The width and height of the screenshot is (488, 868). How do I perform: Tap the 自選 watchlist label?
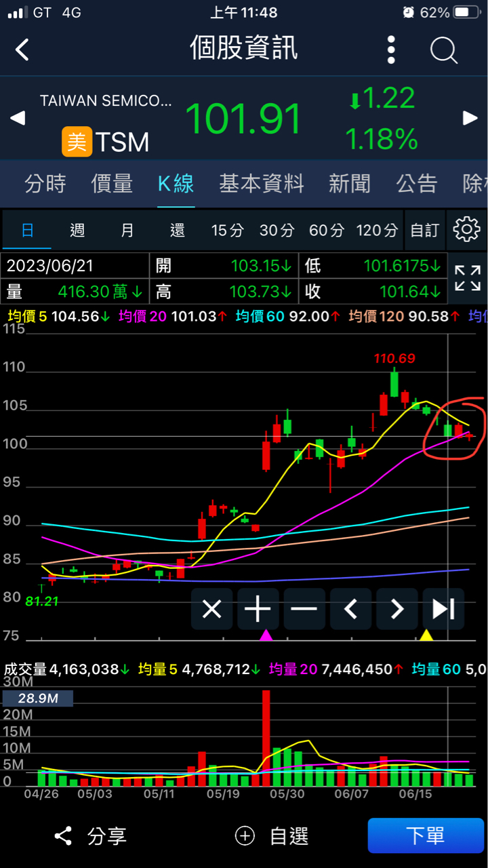(289, 836)
